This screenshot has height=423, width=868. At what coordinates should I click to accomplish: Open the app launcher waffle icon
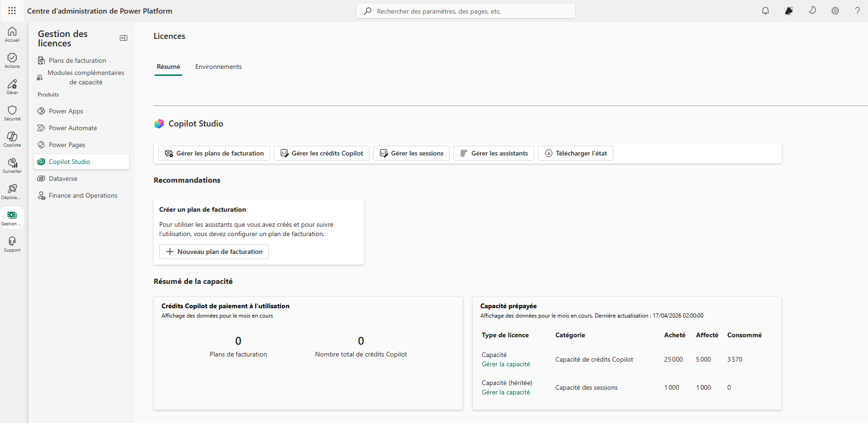pos(12,11)
